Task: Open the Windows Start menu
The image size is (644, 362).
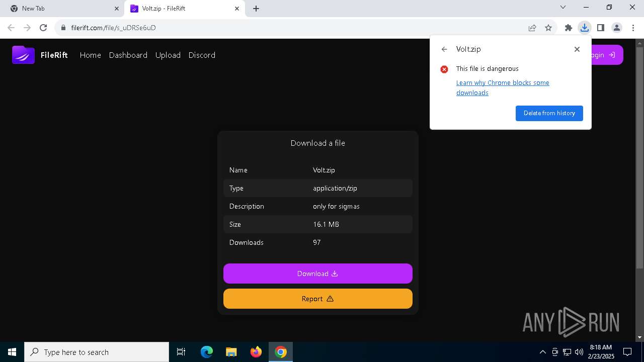Action: point(12,352)
